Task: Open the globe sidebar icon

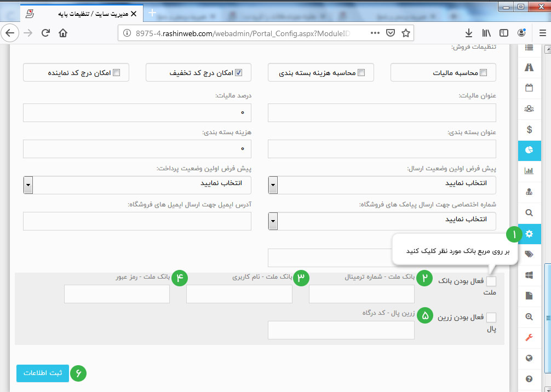Action: click(529, 358)
